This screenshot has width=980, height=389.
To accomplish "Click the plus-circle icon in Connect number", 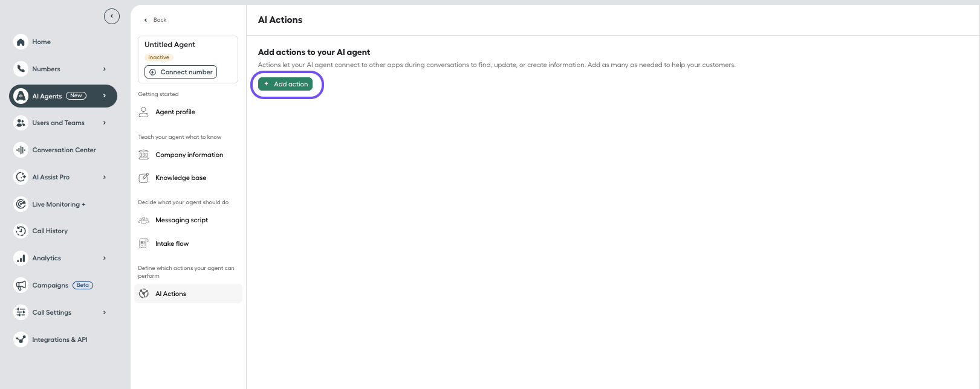I will coord(152,72).
